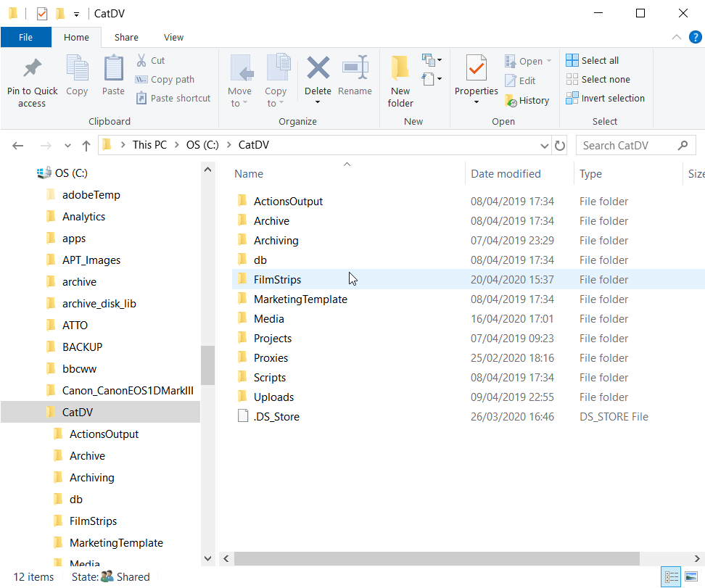
Task: Click Paste shortcut in the ribbon
Action: (173, 98)
